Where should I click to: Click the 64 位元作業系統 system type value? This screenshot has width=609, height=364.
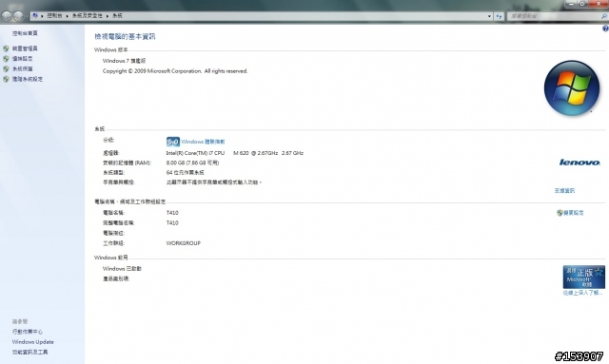pos(185,172)
